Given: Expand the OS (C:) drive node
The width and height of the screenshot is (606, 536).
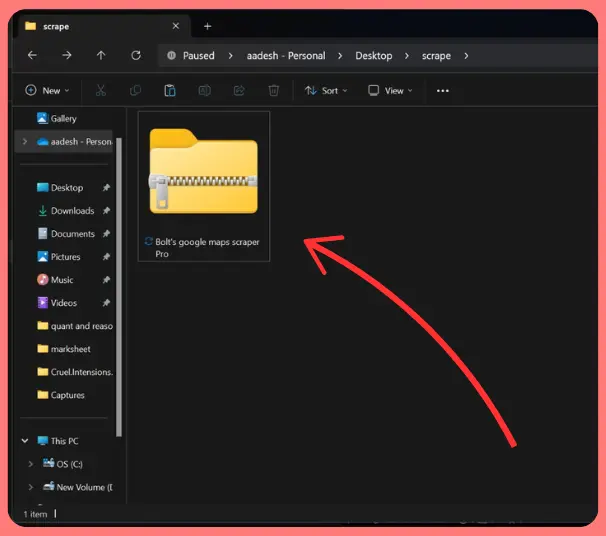Looking at the screenshot, I should [31, 464].
